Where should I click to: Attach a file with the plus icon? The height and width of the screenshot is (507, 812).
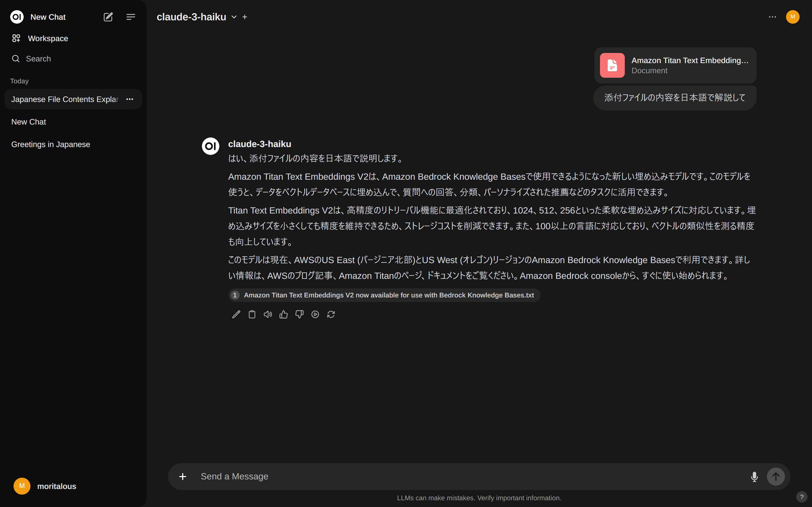pos(182,476)
